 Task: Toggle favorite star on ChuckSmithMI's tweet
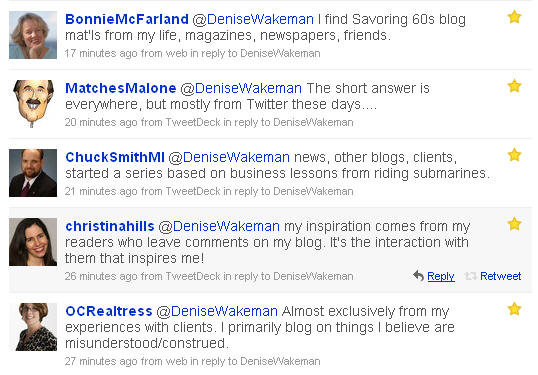(x=514, y=155)
